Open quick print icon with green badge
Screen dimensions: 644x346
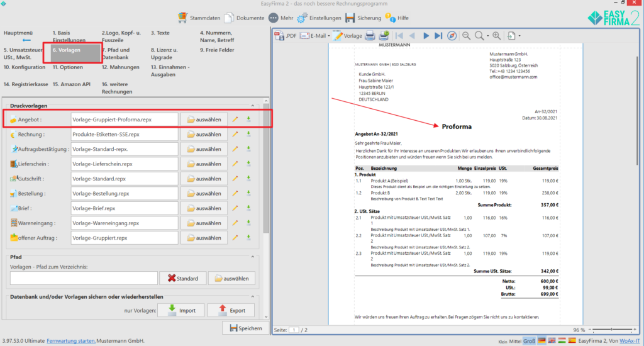click(384, 36)
